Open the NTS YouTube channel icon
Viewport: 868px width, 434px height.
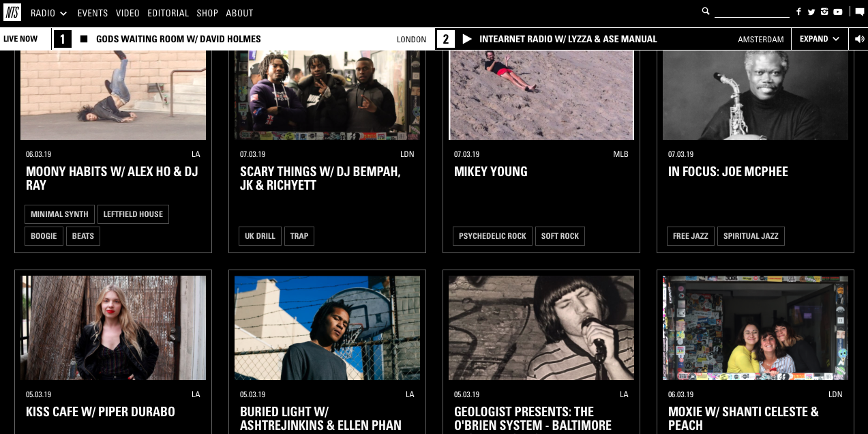[838, 12]
